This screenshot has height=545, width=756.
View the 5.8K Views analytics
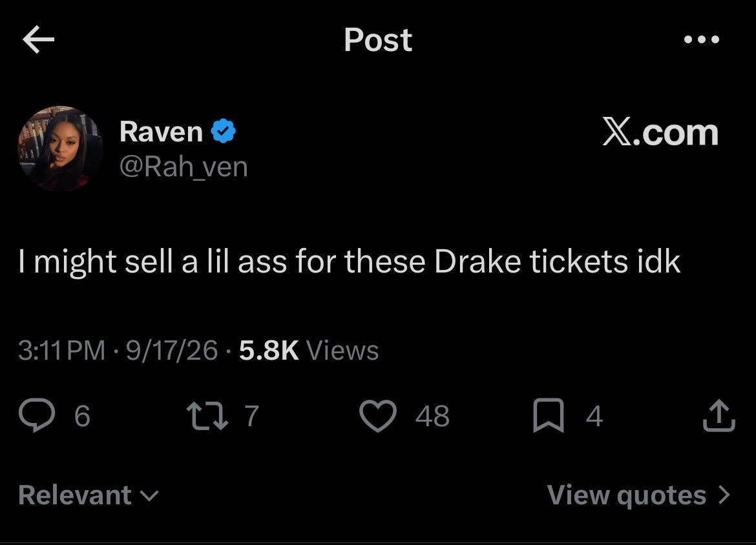pos(309,350)
